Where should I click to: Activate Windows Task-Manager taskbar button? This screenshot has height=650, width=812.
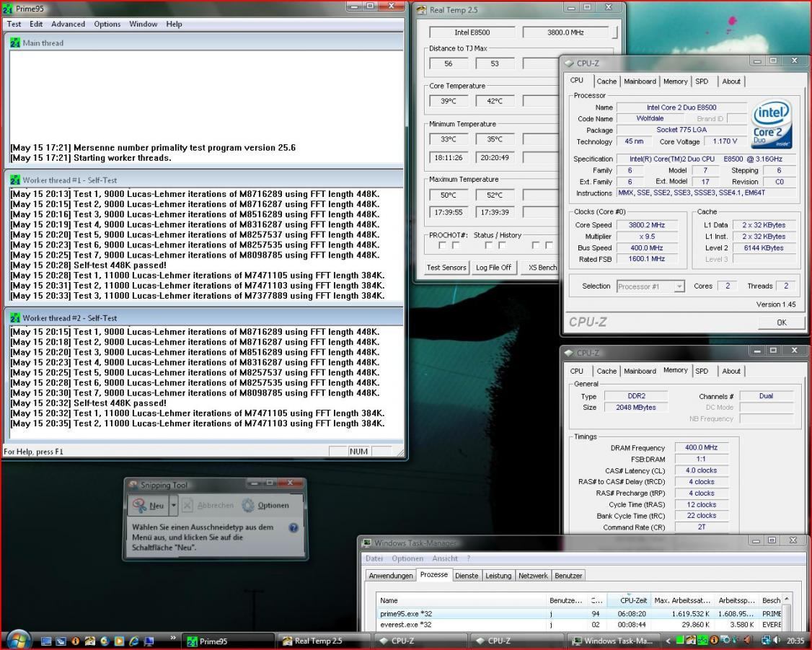(x=614, y=641)
